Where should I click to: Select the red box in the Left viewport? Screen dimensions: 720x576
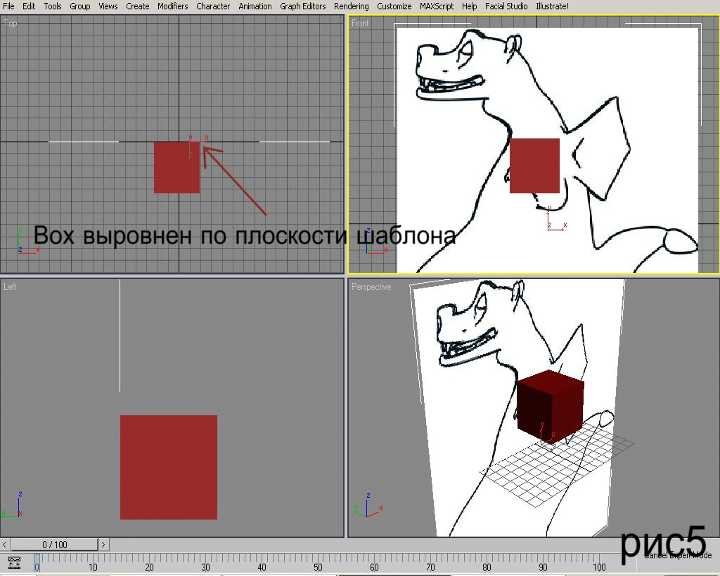[168, 467]
